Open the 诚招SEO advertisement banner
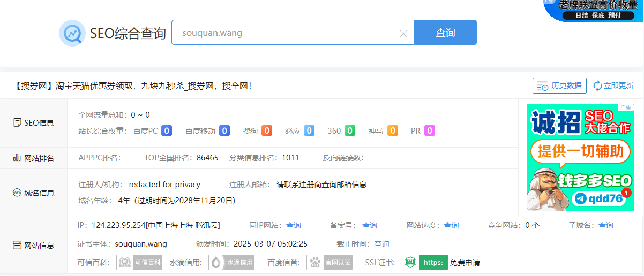 [580, 157]
